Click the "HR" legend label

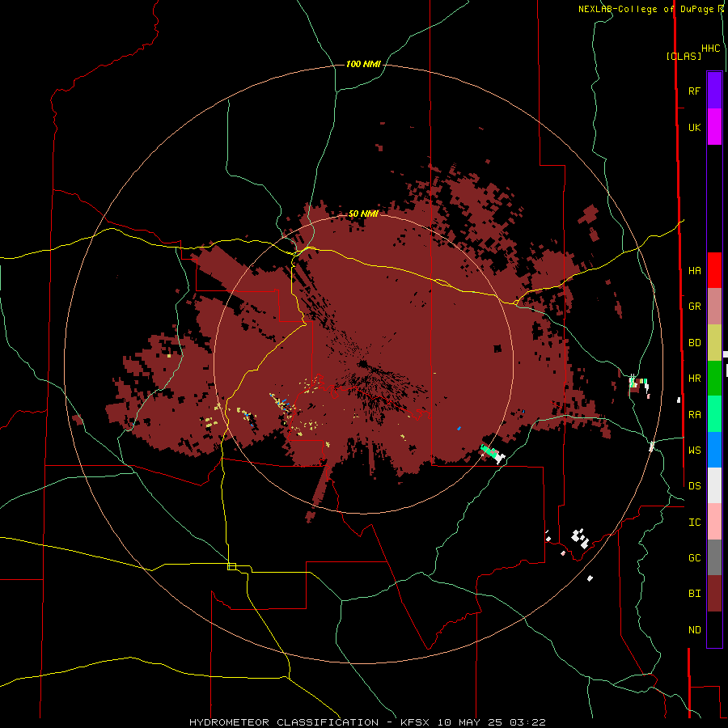click(694, 379)
